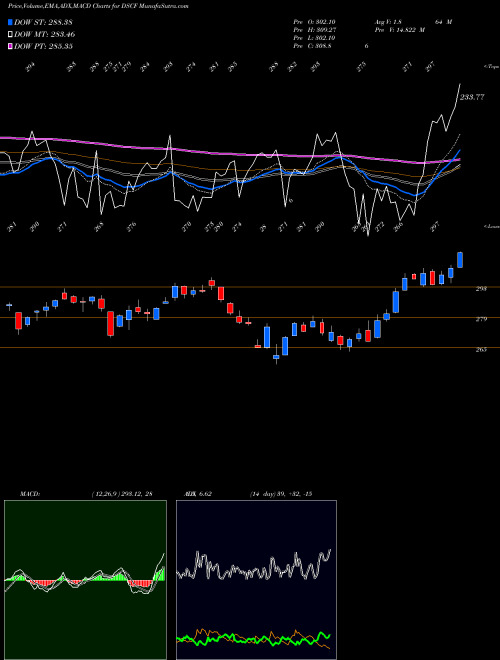Viewport: 500px width, 660px height.
Task: Click the blue DOW ST legend swatch
Action: (10, 22)
